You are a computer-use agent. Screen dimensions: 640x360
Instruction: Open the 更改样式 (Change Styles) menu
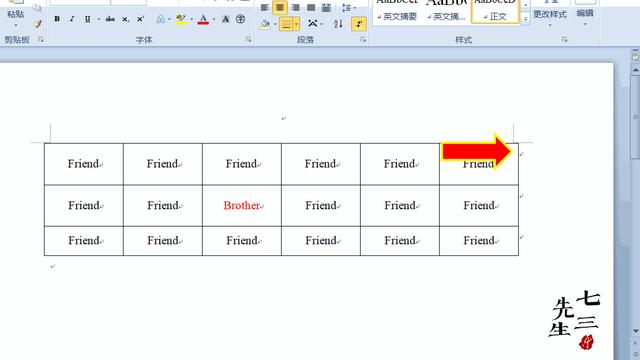550,14
